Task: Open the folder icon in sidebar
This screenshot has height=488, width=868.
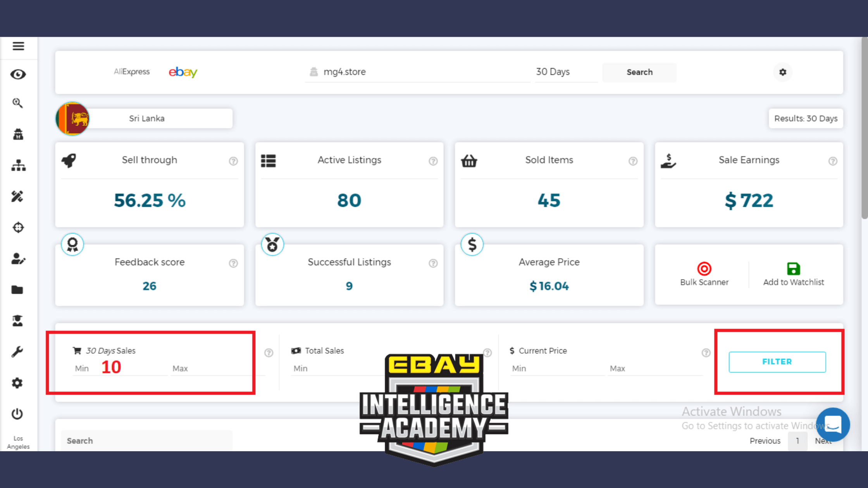Action: pos(17,290)
